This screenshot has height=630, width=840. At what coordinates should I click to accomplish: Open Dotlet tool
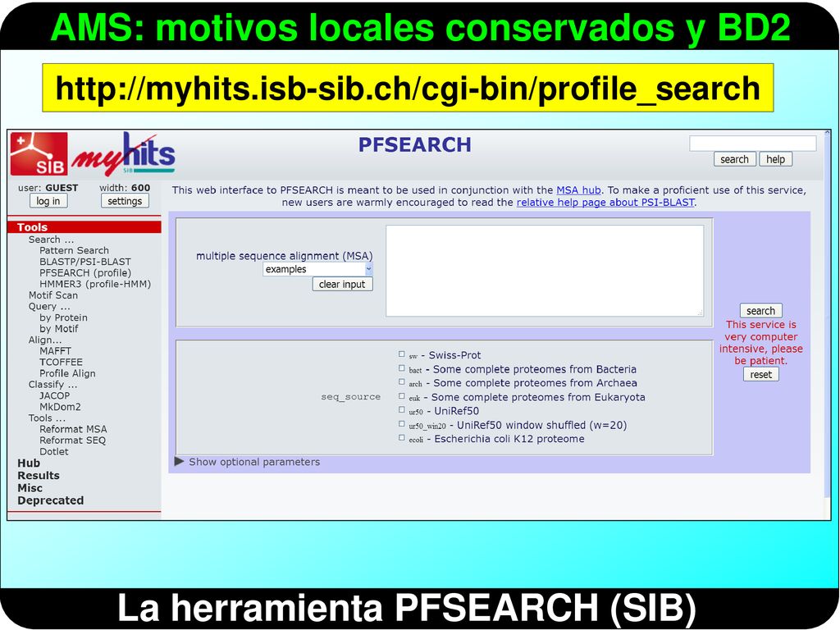click(54, 452)
